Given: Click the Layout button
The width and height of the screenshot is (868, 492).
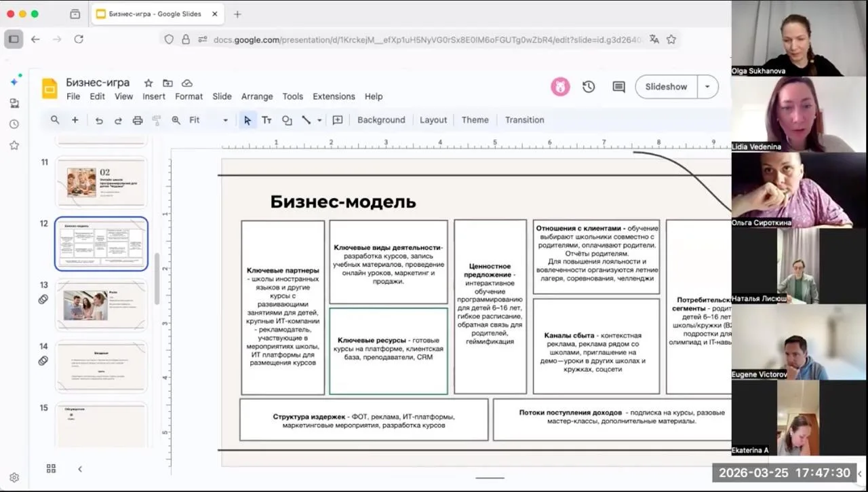Looking at the screenshot, I should click(433, 120).
